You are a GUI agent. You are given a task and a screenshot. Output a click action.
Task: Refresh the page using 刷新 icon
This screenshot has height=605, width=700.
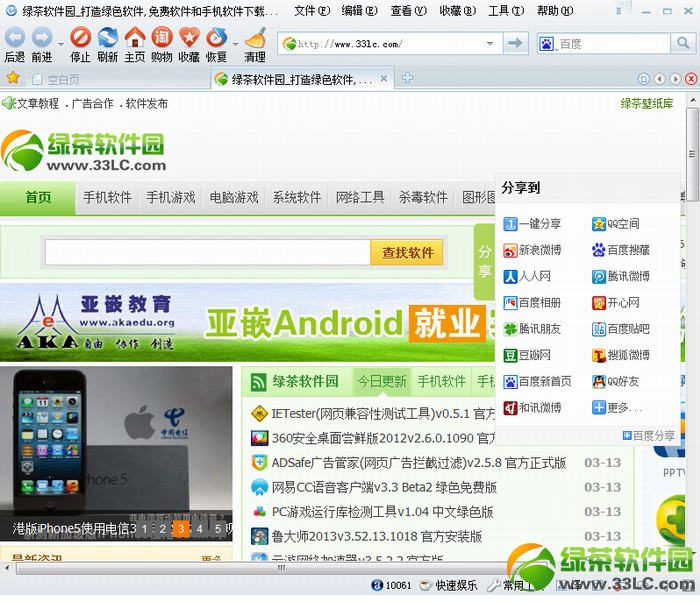click(107, 44)
